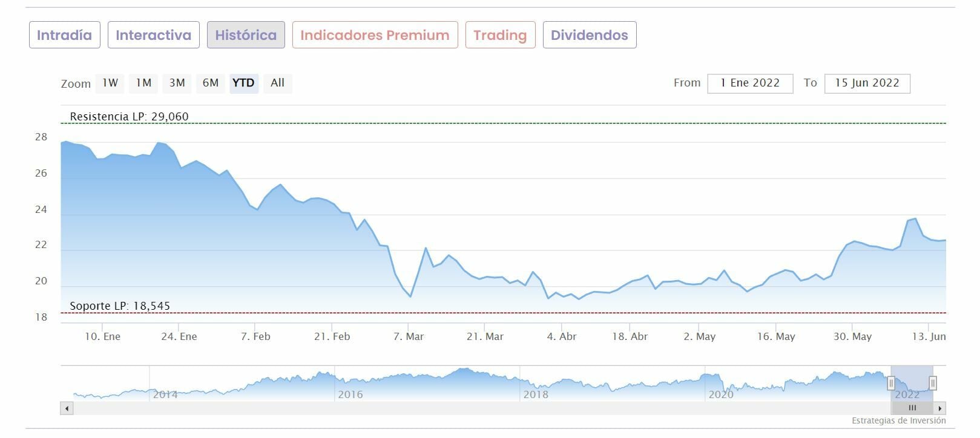Click the scrollbar right arrow
The image size is (980, 438).
[x=939, y=408]
